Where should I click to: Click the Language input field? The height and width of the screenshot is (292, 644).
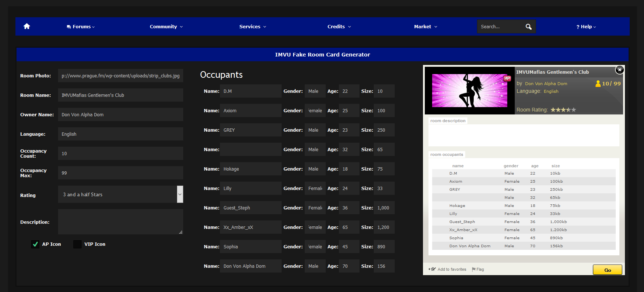(x=120, y=134)
